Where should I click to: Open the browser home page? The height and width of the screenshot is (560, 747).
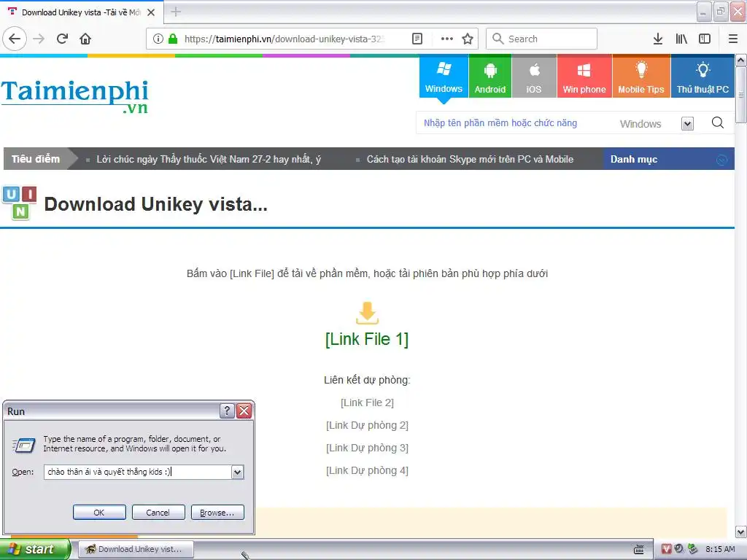pyautogui.click(x=85, y=39)
